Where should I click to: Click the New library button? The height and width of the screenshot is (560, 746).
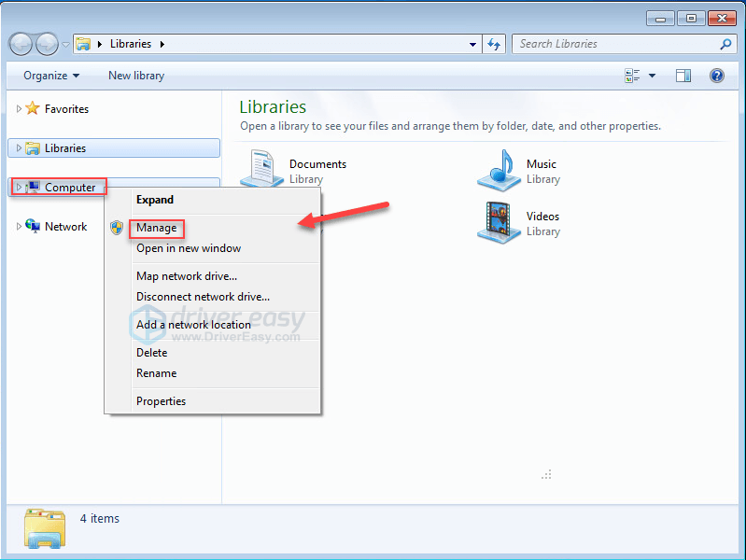tap(136, 76)
